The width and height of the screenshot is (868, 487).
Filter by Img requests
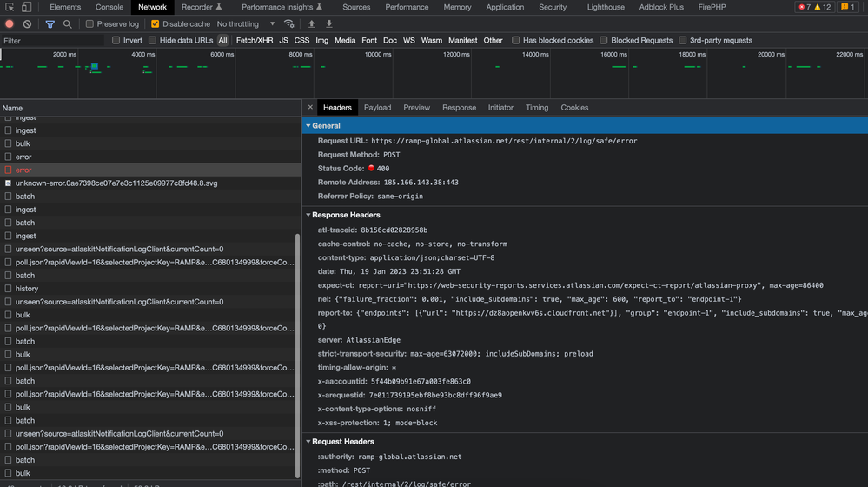322,40
